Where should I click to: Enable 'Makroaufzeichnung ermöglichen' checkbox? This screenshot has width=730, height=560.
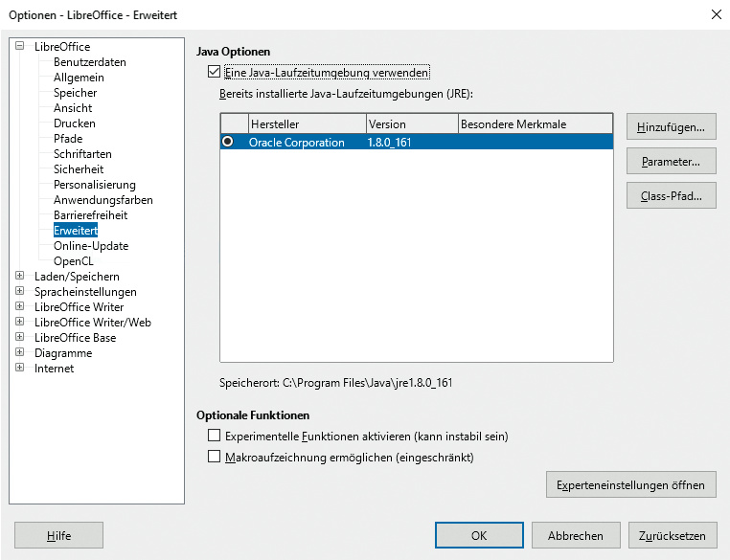pyautogui.click(x=214, y=457)
